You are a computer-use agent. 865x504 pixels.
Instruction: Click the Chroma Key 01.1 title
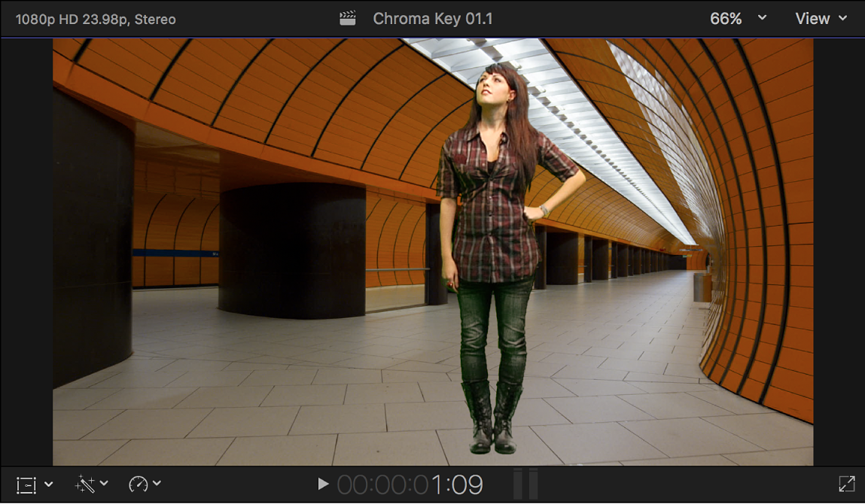433,18
